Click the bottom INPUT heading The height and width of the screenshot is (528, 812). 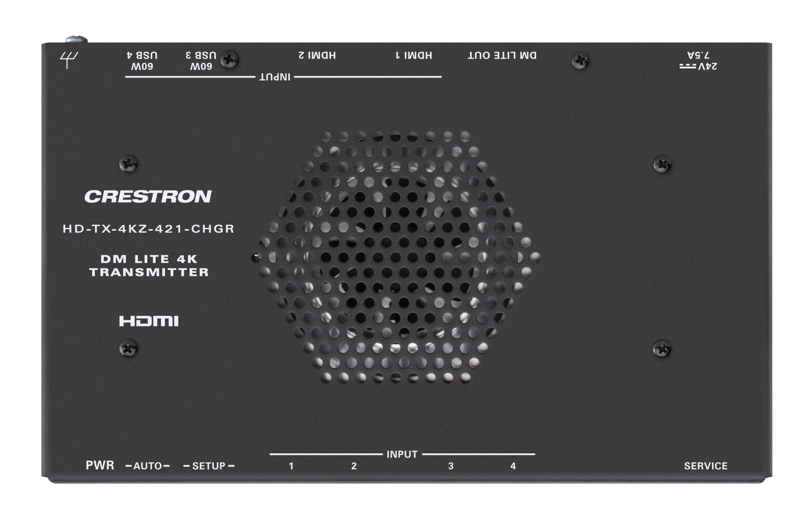tap(402, 454)
